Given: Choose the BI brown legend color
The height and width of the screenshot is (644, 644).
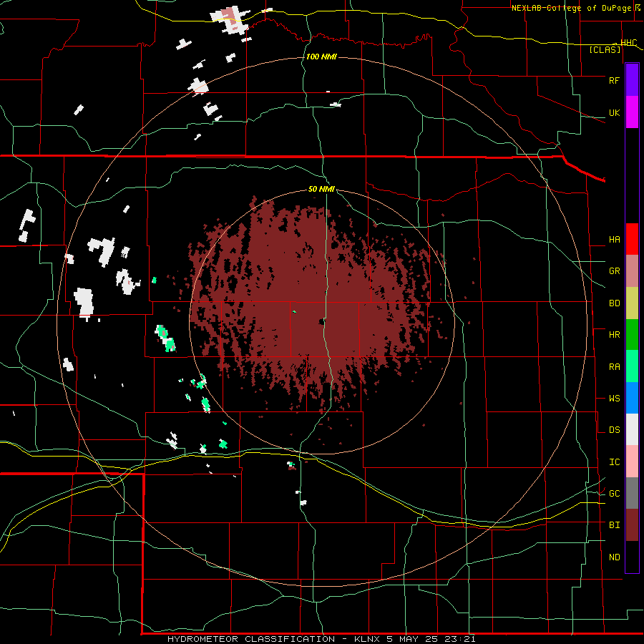Looking at the screenshot, I should click(632, 525).
